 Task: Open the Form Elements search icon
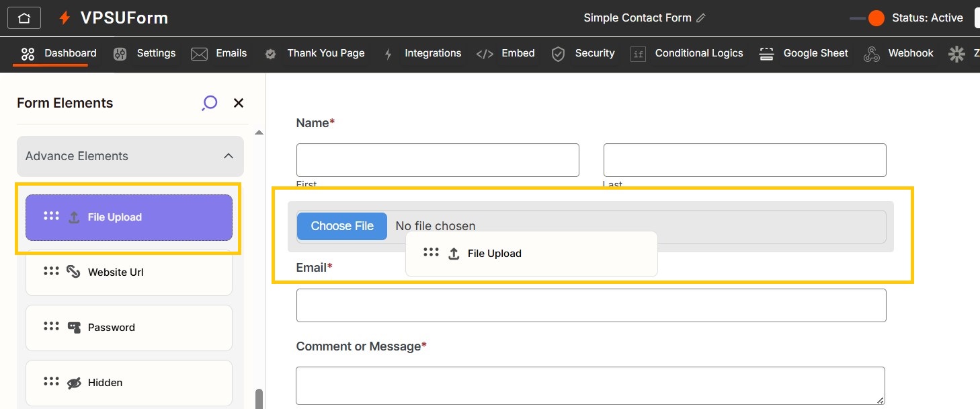click(209, 102)
